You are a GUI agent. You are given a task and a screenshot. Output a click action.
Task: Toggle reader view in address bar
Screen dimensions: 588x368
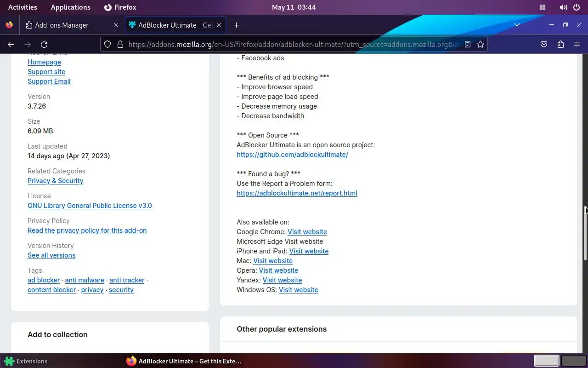pos(468,44)
